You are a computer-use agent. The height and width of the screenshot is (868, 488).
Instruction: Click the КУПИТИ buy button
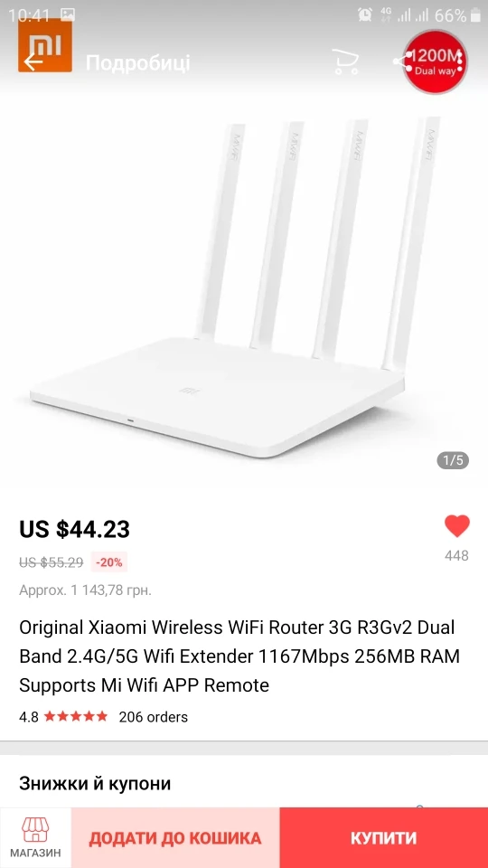pyautogui.click(x=384, y=837)
